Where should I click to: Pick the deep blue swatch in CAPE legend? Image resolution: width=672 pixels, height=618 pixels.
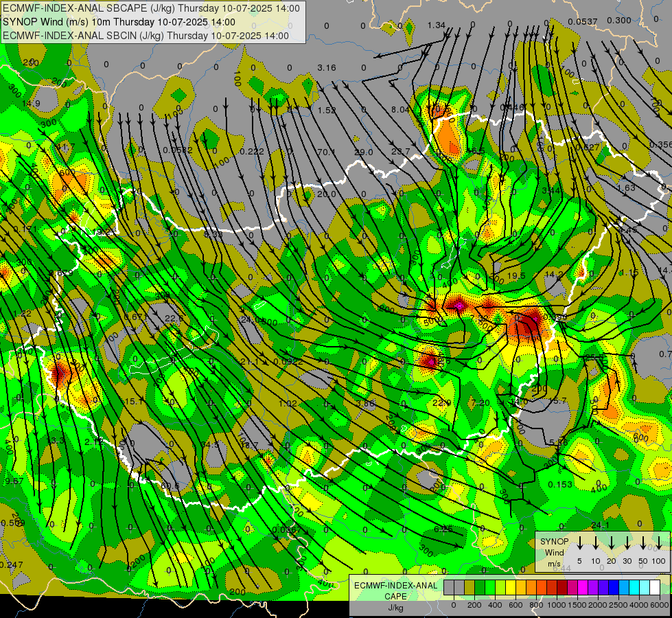[613, 588]
